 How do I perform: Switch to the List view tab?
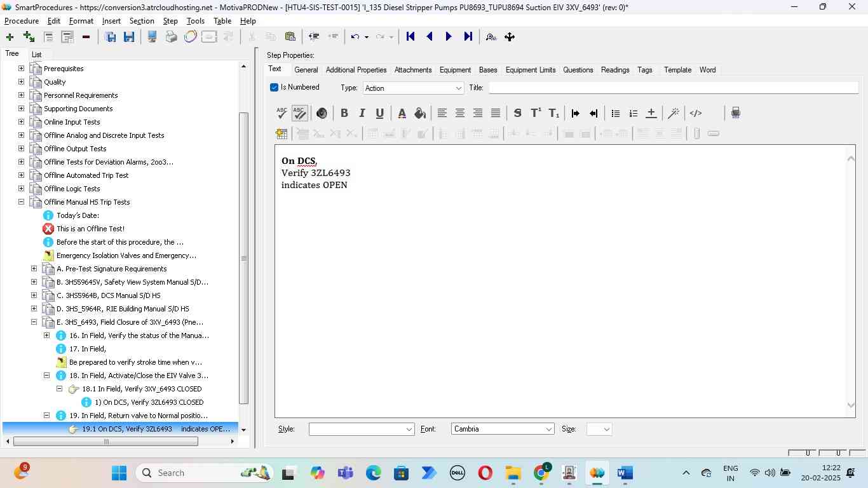(37, 55)
